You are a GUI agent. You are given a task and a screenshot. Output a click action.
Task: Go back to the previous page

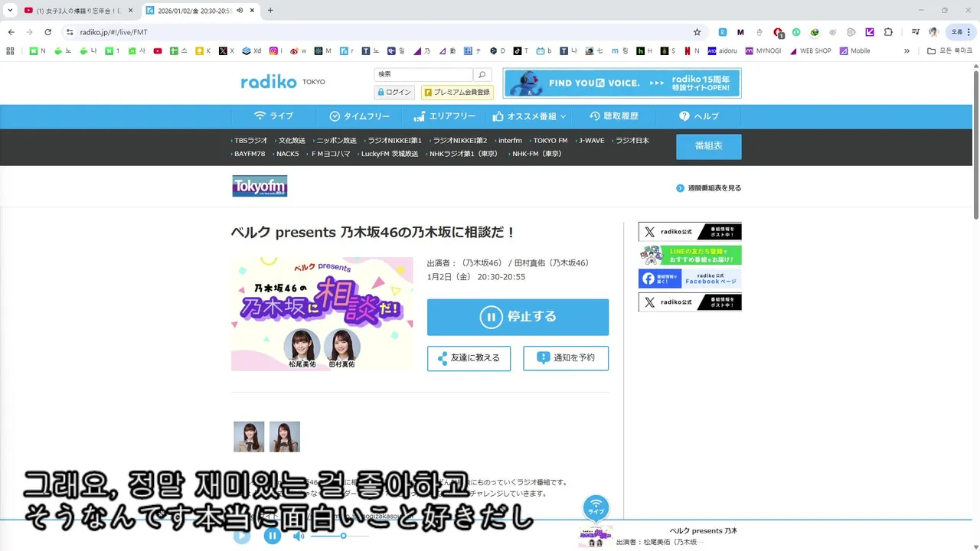[11, 32]
